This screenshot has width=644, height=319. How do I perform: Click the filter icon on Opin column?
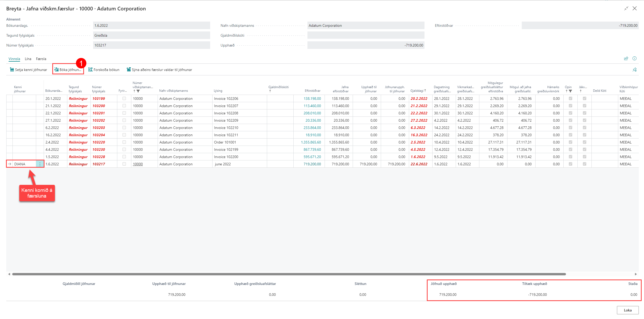(x=570, y=91)
